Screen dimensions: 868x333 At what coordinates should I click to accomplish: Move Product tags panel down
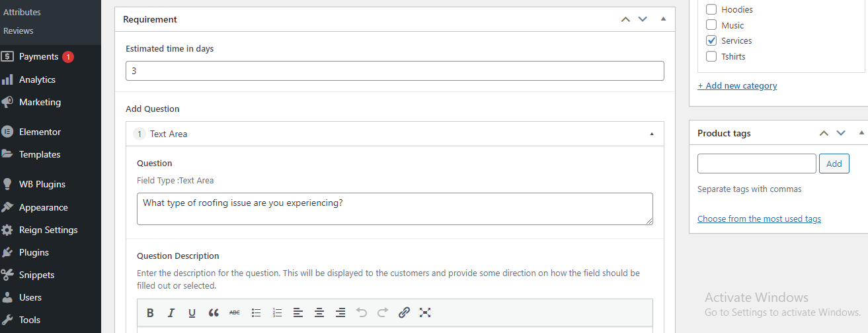point(841,133)
